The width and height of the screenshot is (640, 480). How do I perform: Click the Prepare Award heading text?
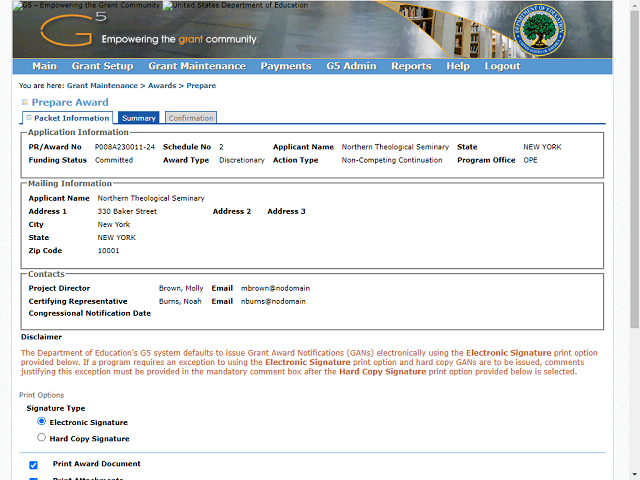tap(70, 102)
